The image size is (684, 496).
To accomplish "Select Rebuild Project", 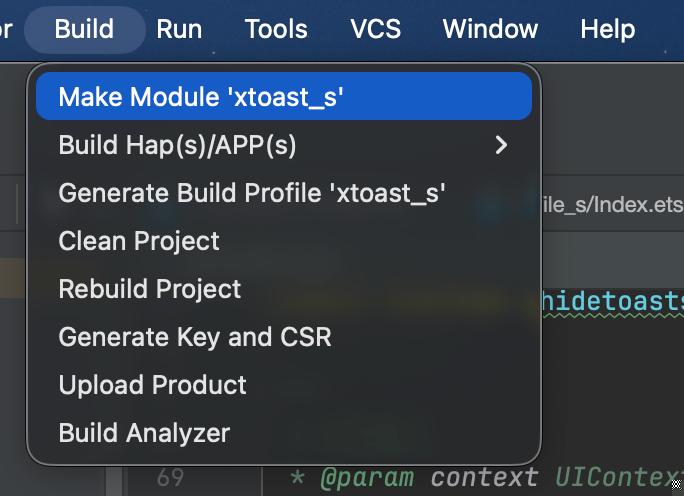I will tap(150, 289).
